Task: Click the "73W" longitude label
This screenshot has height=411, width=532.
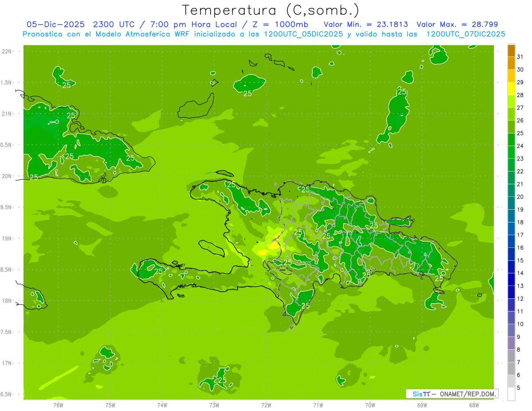Action: pyautogui.click(x=214, y=405)
